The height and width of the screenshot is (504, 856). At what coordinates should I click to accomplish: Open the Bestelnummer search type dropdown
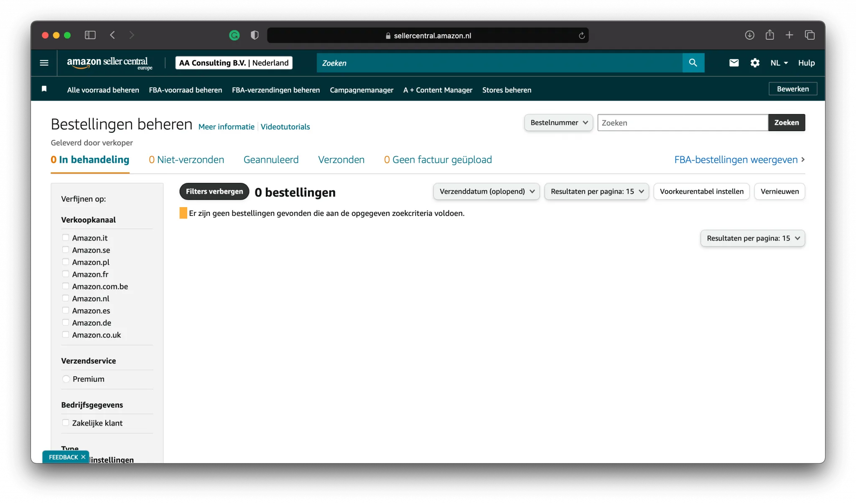(x=558, y=122)
